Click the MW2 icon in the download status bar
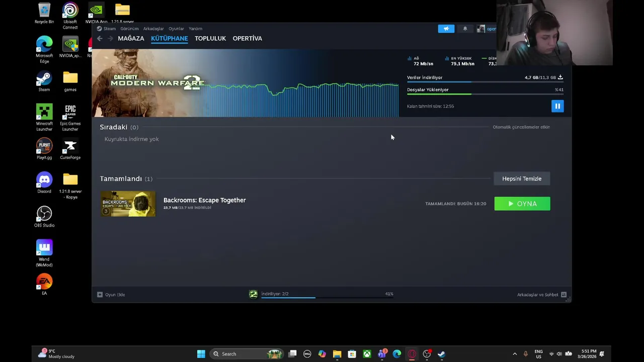This screenshot has width=644, height=362. tap(253, 294)
